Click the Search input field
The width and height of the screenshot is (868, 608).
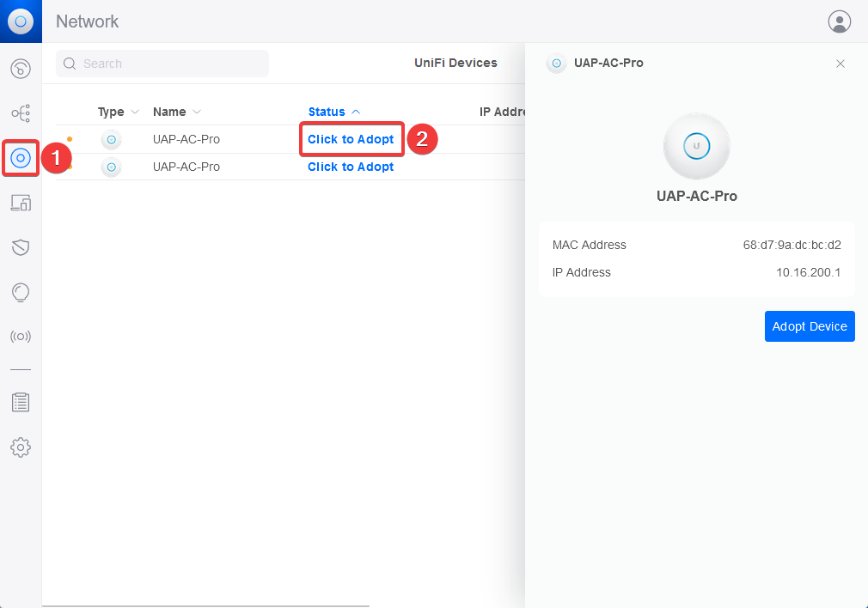[162, 64]
